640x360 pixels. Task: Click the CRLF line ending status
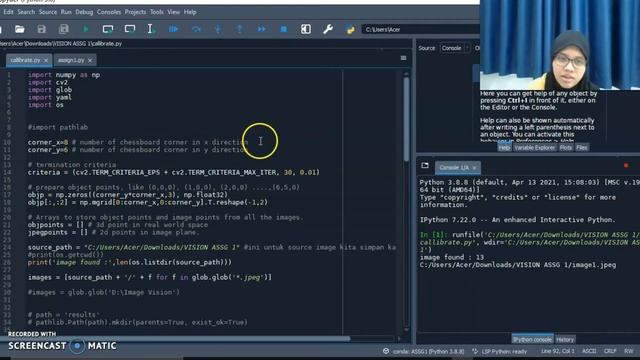[x=610, y=351]
